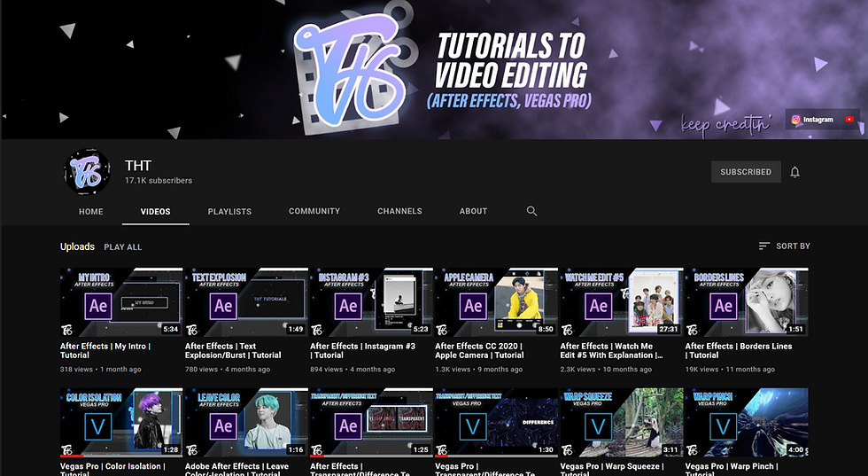Image resolution: width=868 pixels, height=476 pixels.
Task: Click '894 views • 4 months ago' text
Action: (353, 369)
